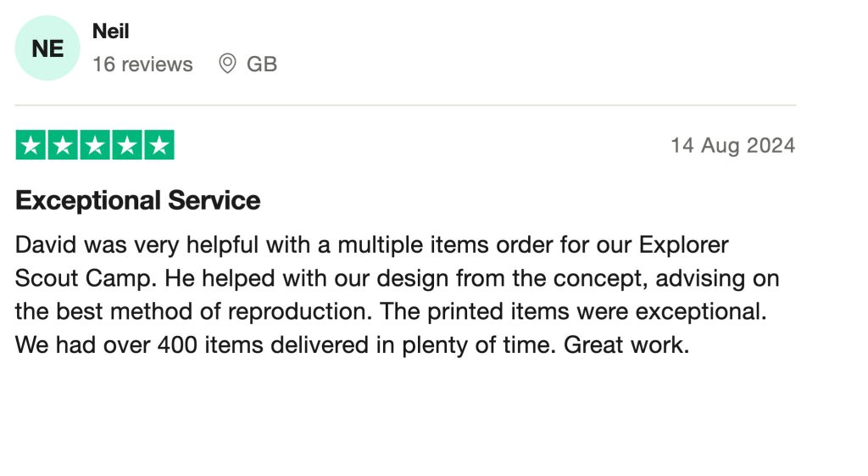The height and width of the screenshot is (476, 868).
Task: Open reviewer Neil's profile name
Action: (111, 32)
